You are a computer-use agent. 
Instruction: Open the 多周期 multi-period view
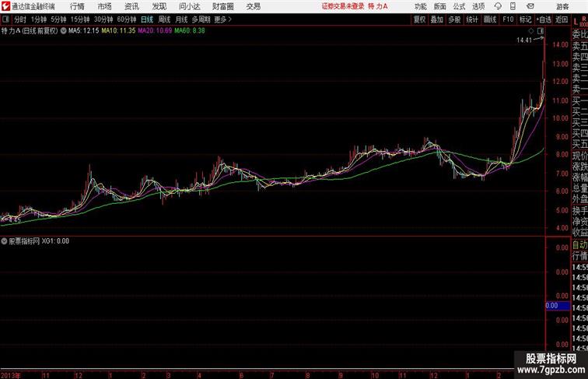click(x=201, y=19)
